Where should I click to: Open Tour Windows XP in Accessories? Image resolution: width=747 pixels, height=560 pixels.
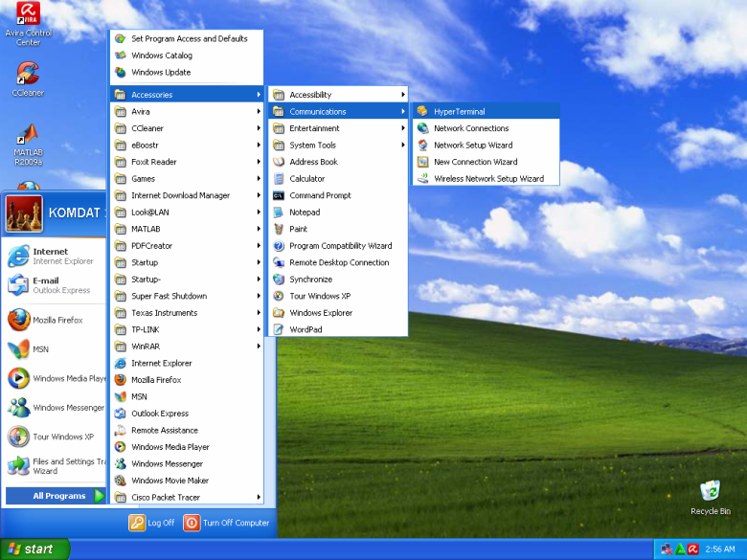pos(338,296)
